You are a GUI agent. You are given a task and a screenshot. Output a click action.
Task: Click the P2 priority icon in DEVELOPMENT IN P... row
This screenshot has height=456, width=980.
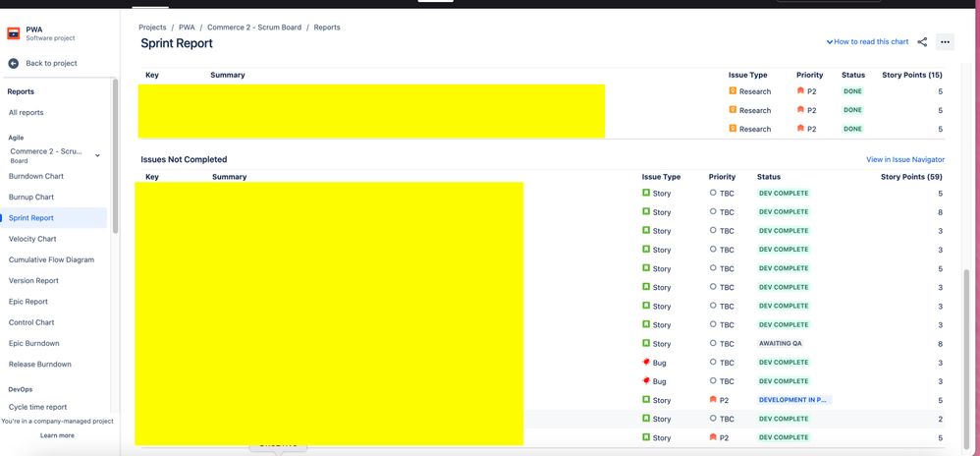point(713,399)
